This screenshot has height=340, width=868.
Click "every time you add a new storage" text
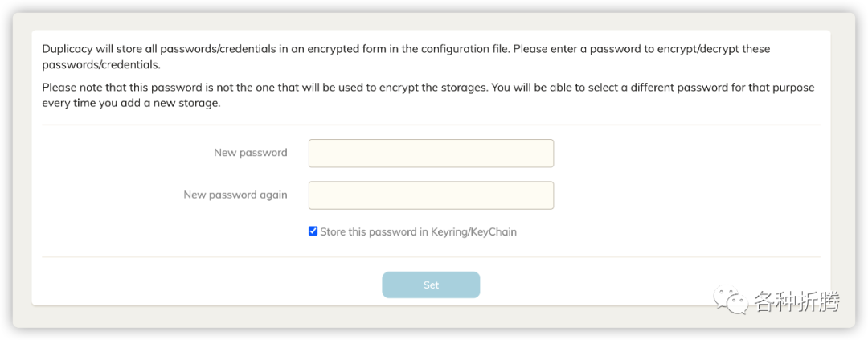tap(130, 103)
